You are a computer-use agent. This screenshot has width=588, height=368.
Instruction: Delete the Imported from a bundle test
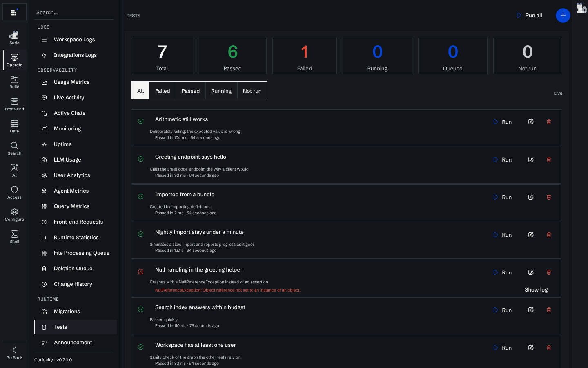(549, 197)
